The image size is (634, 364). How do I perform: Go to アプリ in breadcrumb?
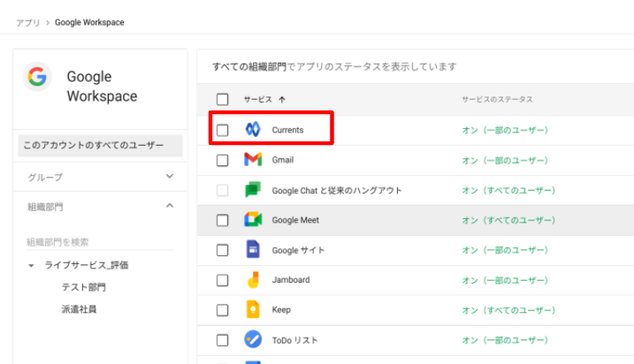click(x=28, y=23)
